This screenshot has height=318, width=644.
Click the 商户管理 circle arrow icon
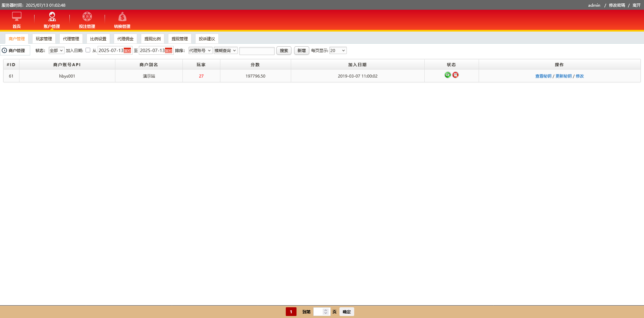coord(4,50)
